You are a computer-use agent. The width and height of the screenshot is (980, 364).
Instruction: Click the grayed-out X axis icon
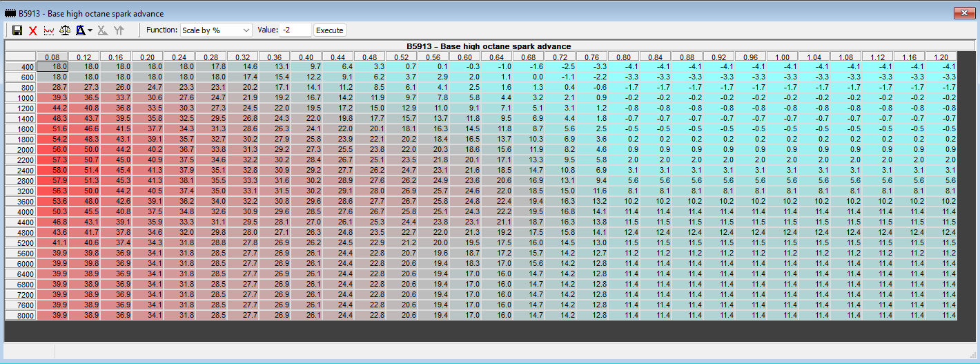coord(102,30)
